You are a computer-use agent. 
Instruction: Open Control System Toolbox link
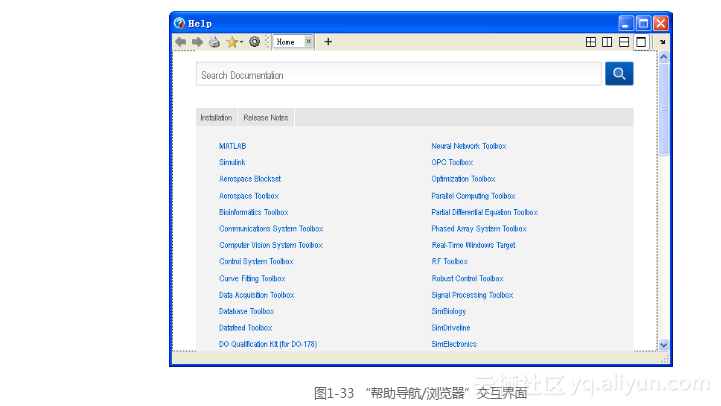click(256, 261)
